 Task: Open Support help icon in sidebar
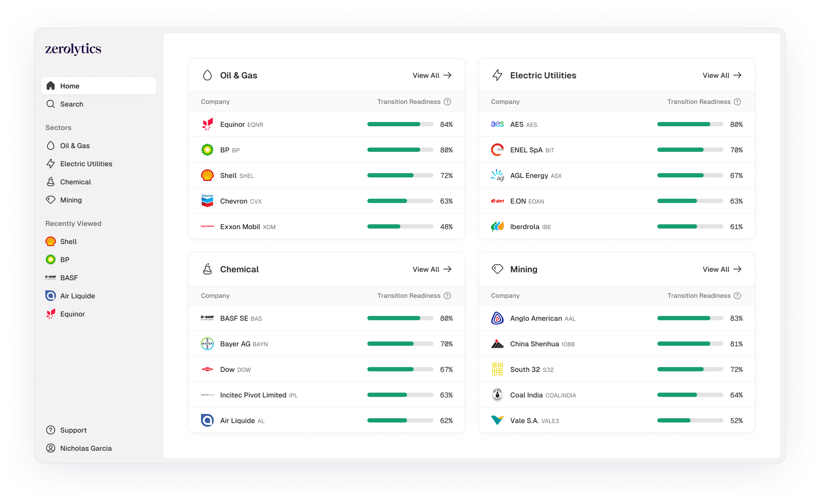(50, 430)
